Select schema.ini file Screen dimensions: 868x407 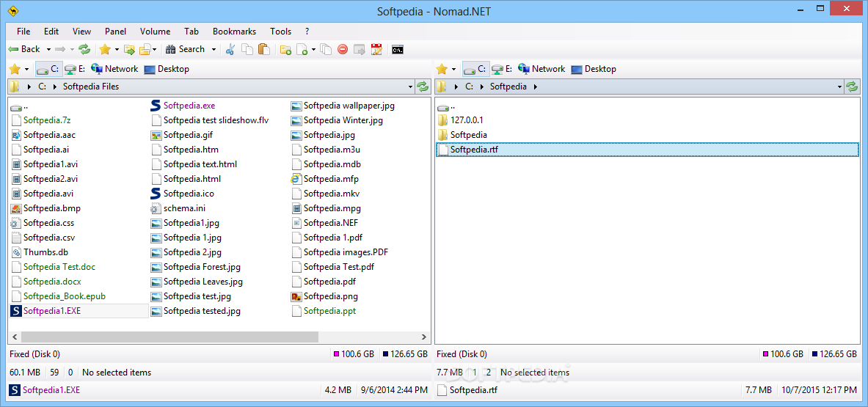pos(179,208)
